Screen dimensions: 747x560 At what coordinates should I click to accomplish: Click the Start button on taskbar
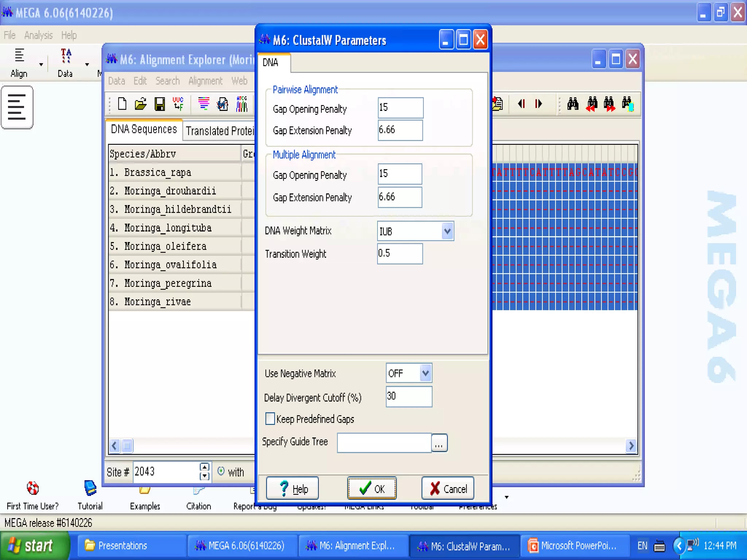coord(35,546)
